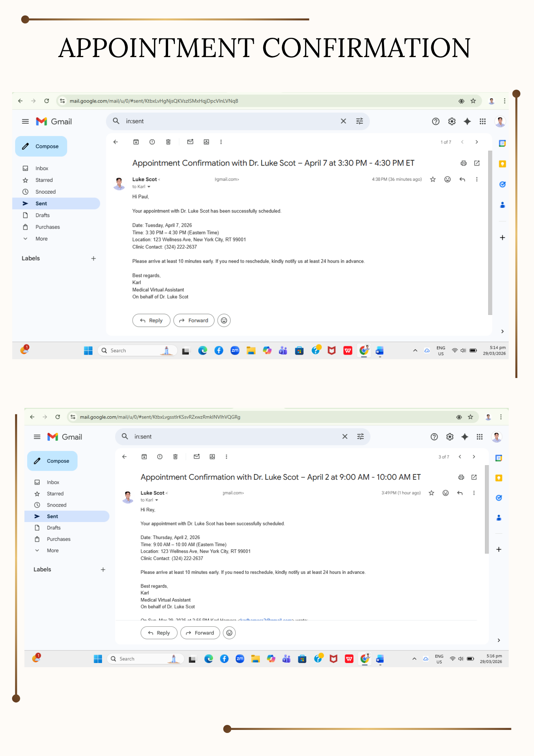Open Gmail support help in April 2 window
The width and height of the screenshot is (534, 756).
point(434,437)
